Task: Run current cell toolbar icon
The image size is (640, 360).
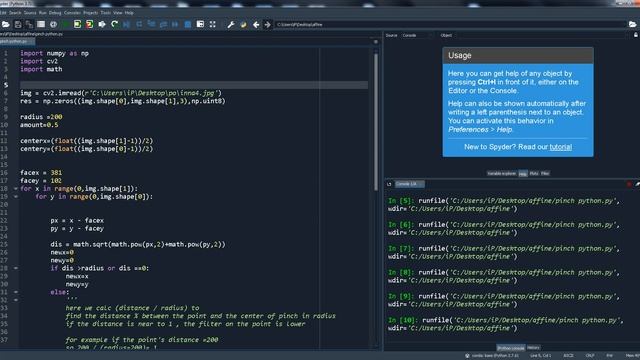Action: 77,24
